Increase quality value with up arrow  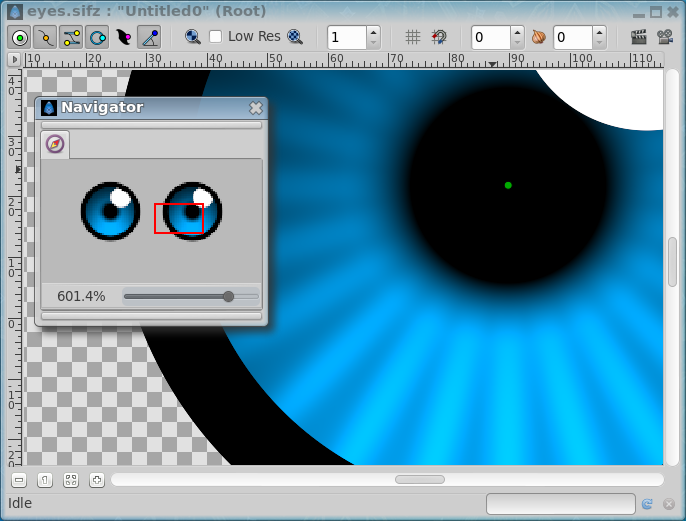(x=373, y=32)
